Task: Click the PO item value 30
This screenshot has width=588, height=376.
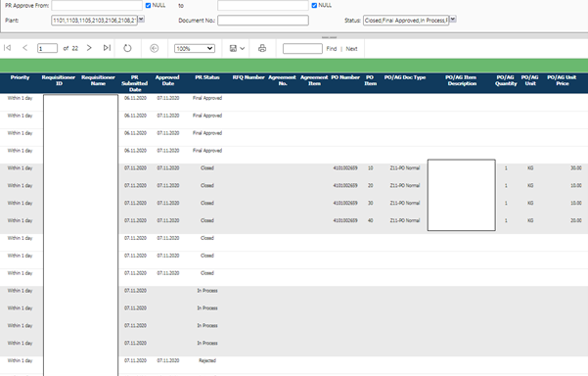Action: [371, 203]
